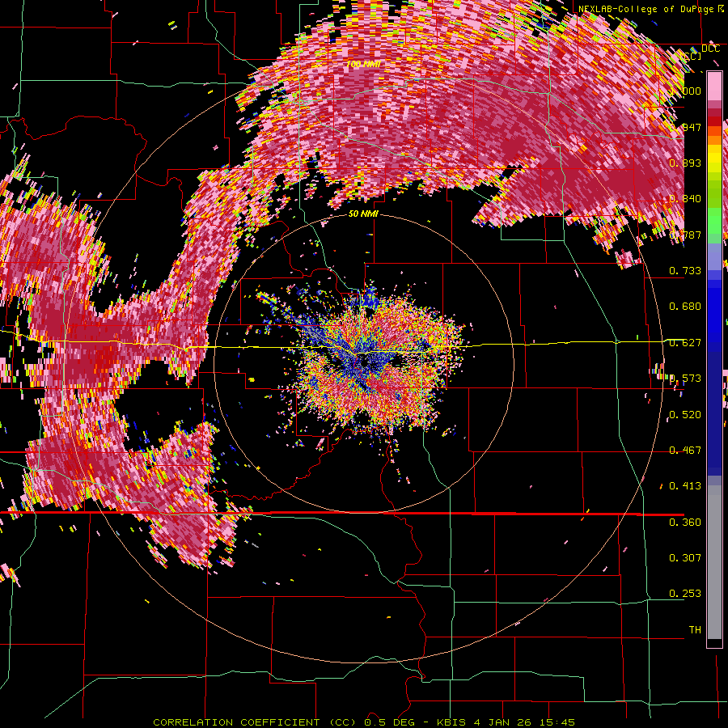Click the 0.467 legend value

point(685,451)
